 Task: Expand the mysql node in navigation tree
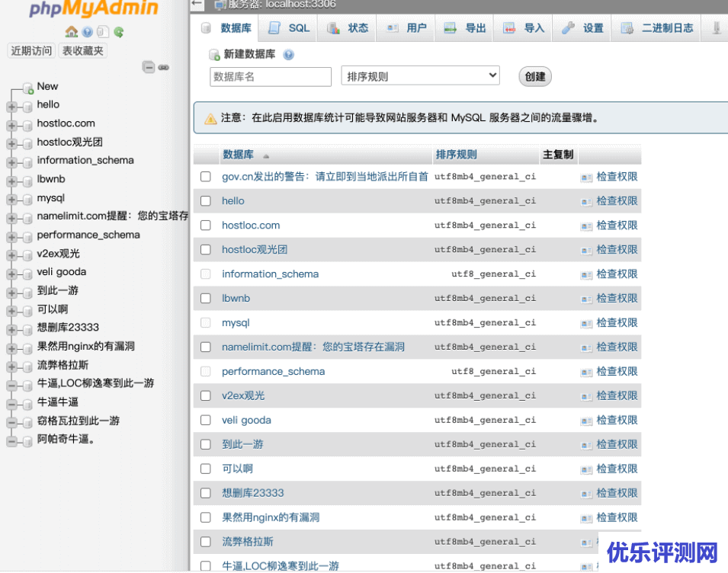click(x=11, y=200)
